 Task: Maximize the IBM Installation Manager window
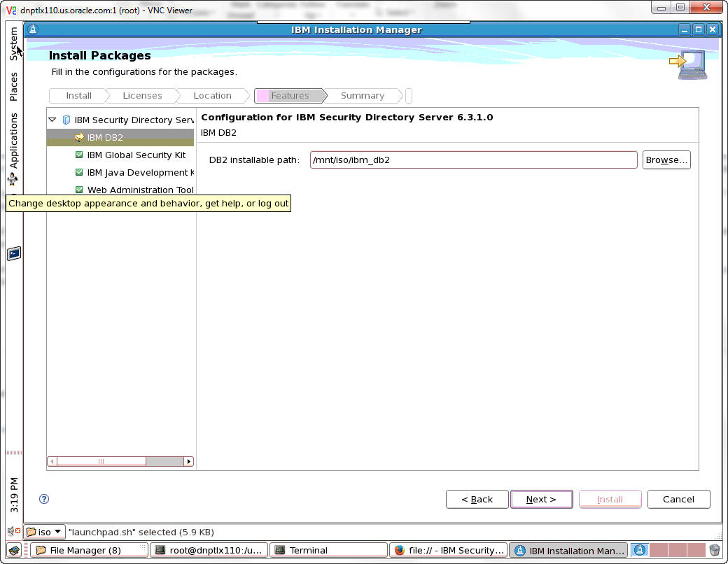pyautogui.click(x=699, y=29)
